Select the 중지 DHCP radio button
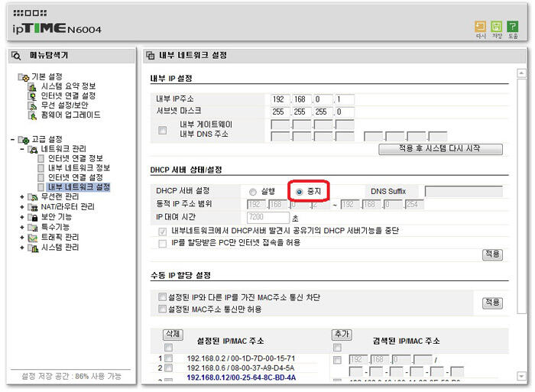This screenshot has height=392, width=535. pyautogui.click(x=300, y=192)
